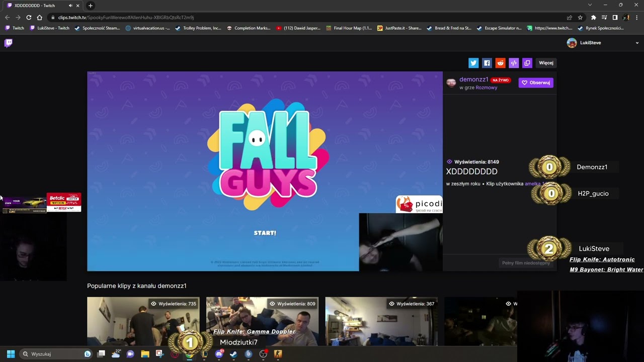Open the Twitch bookmark
This screenshot has width=644, height=362.
(15, 28)
